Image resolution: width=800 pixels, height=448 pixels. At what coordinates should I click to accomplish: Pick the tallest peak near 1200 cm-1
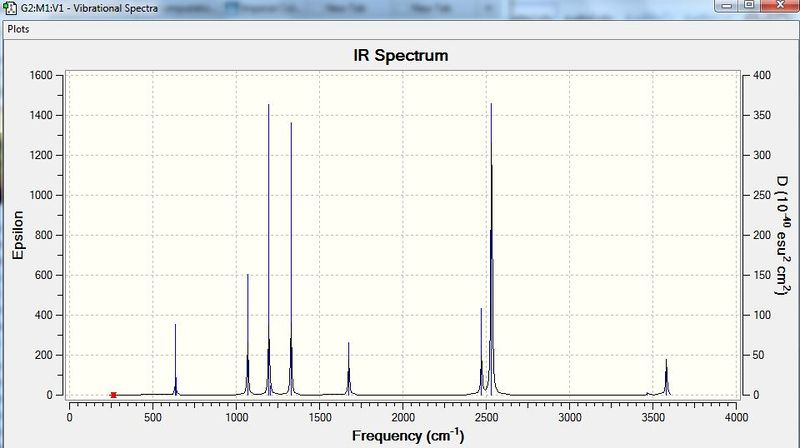pos(269,250)
